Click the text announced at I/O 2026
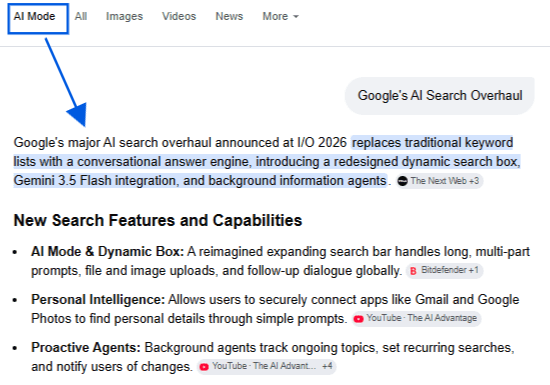Viewport: 550px width, 385px height. tap(281, 143)
